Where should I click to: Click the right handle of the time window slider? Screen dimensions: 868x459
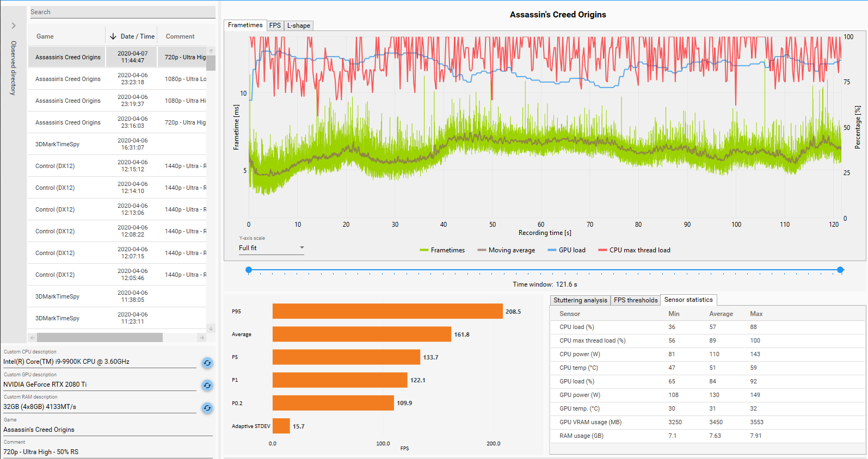pos(840,270)
